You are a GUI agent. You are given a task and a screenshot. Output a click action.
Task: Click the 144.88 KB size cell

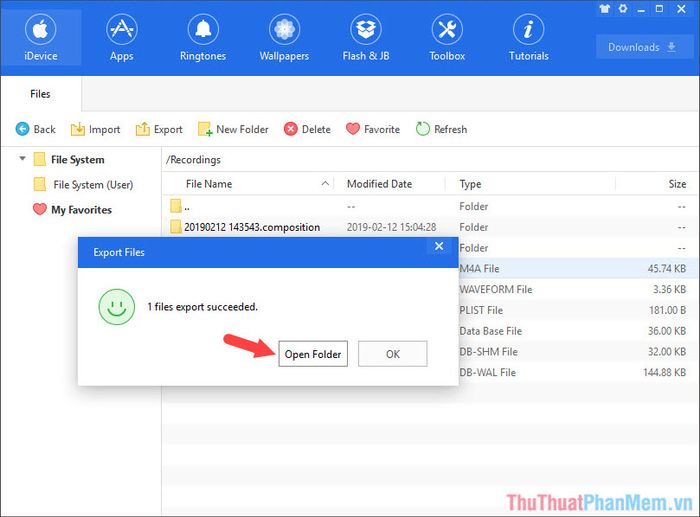664,372
